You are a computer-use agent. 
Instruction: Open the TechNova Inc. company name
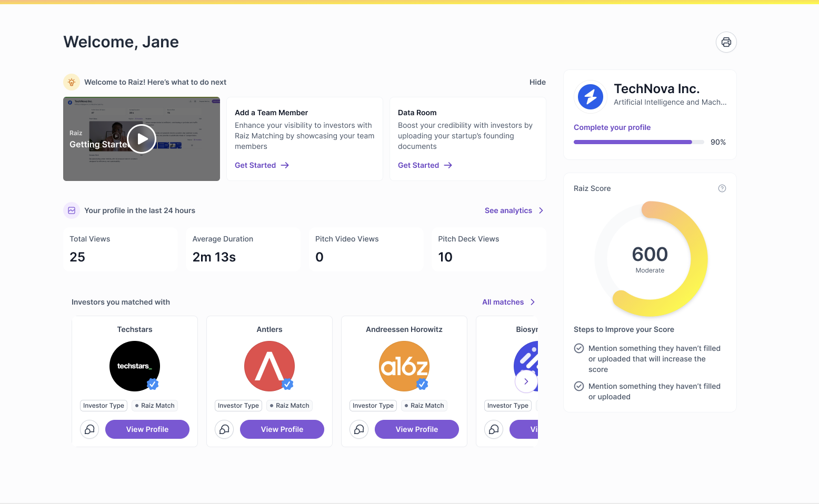(x=656, y=89)
